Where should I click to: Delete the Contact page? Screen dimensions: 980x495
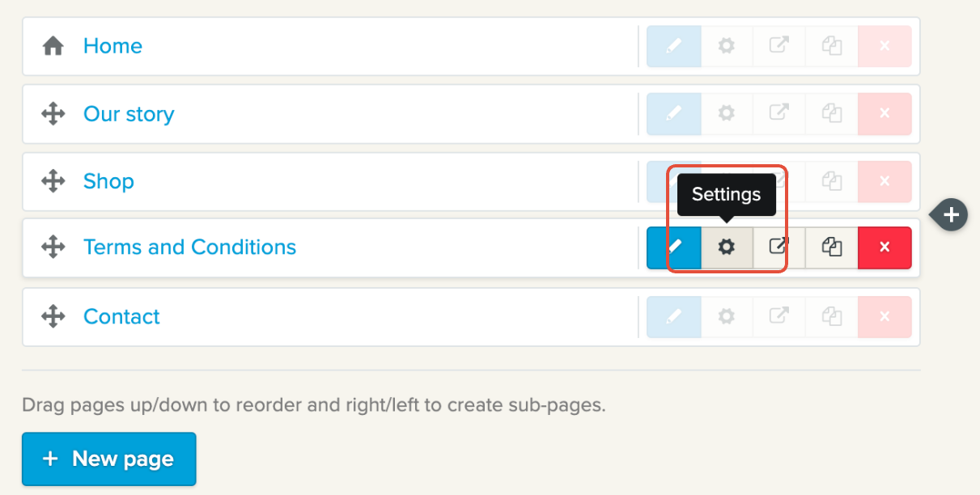(885, 316)
